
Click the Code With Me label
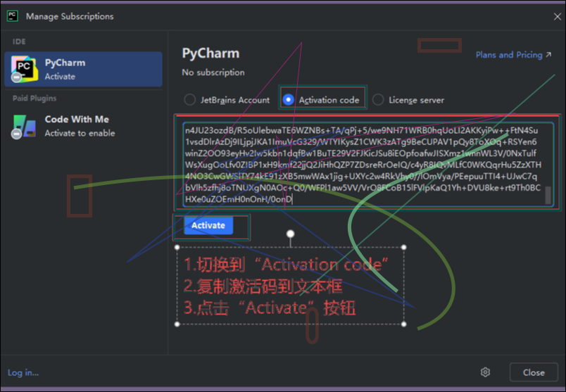[77, 119]
